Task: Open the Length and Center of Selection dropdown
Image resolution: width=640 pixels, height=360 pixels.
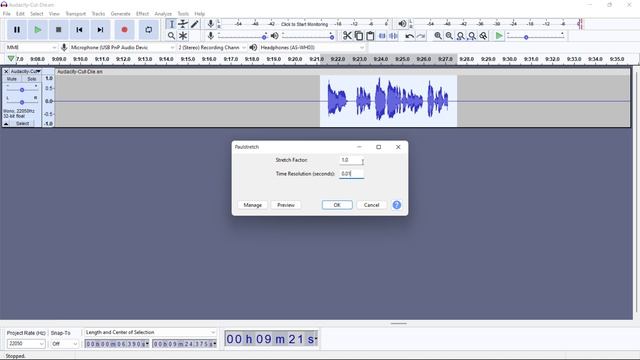Action: pos(149,332)
